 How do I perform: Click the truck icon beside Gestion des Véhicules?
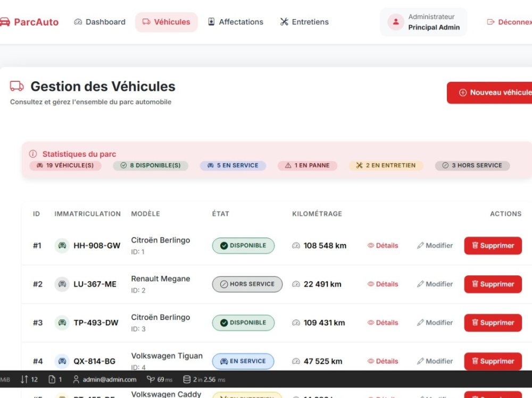point(16,86)
